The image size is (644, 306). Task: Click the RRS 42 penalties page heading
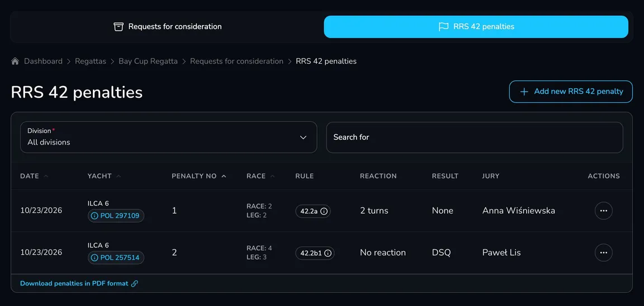pyautogui.click(x=77, y=92)
